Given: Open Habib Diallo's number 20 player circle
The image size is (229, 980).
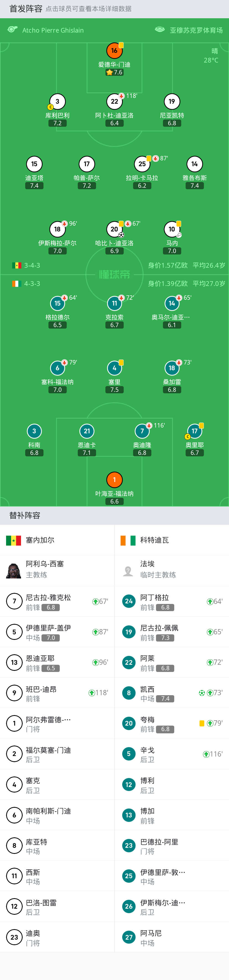Looking at the screenshot, I should click(x=114, y=229).
